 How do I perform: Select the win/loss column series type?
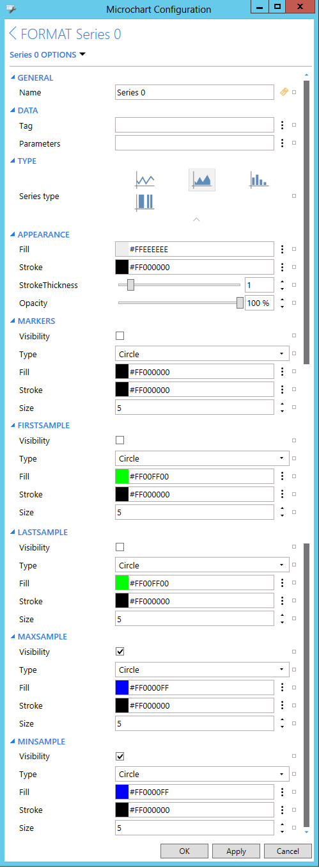144,202
